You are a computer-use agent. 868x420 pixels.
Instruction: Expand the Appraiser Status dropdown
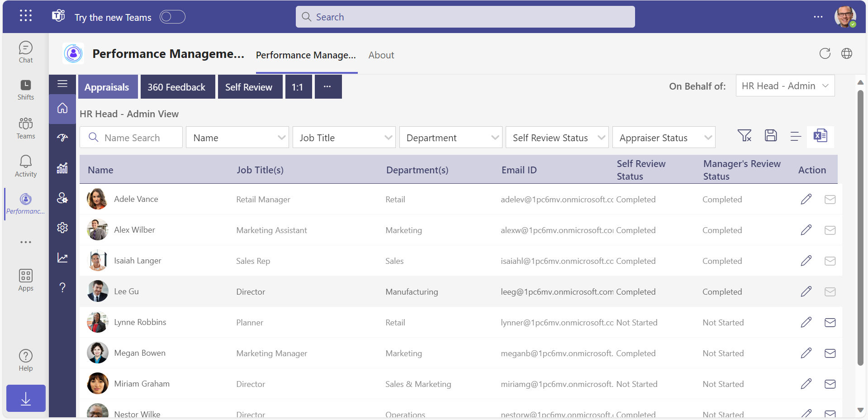pyautogui.click(x=664, y=138)
